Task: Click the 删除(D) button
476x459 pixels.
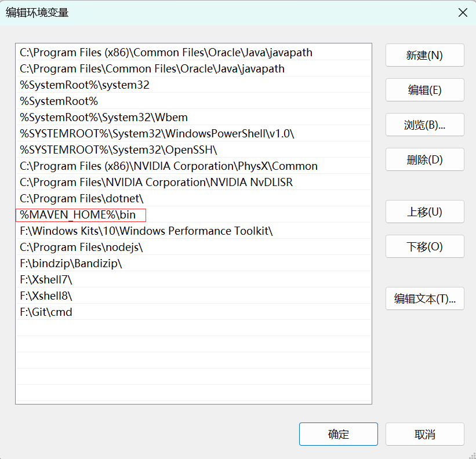Action: tap(425, 159)
